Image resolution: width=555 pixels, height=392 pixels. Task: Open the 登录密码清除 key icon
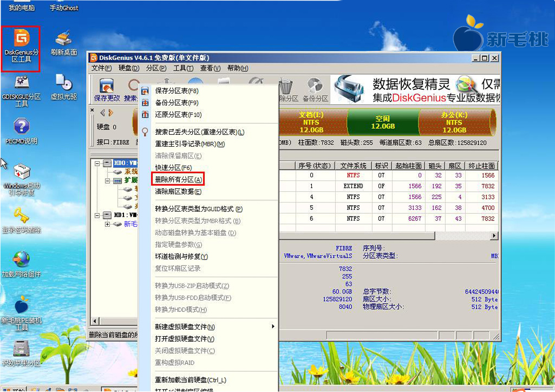click(x=21, y=220)
